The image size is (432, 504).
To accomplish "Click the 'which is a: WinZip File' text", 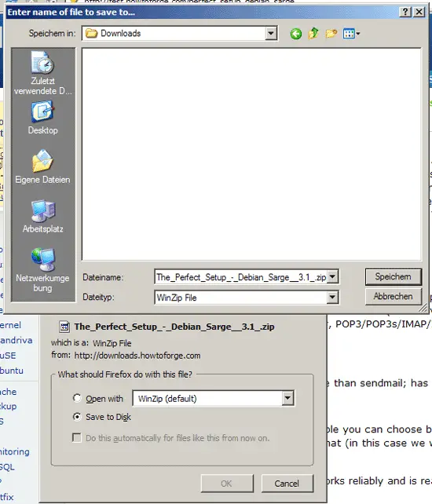I will [91, 343].
